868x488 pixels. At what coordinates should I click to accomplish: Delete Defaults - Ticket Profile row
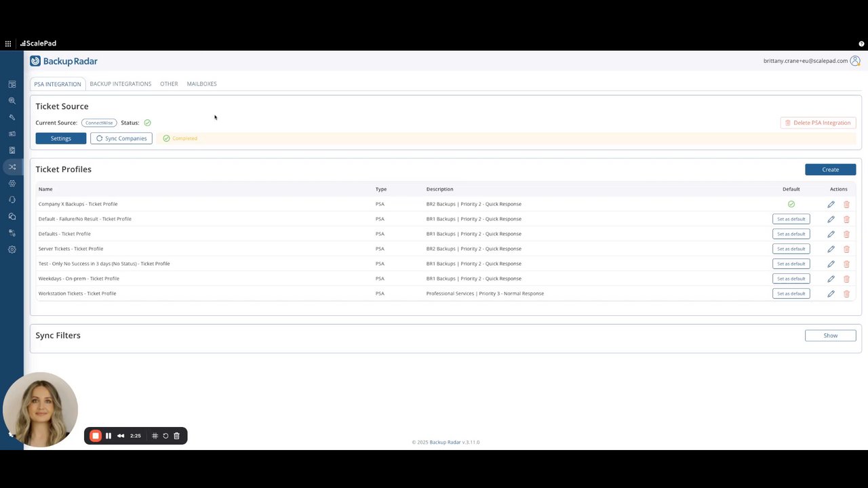(x=846, y=234)
